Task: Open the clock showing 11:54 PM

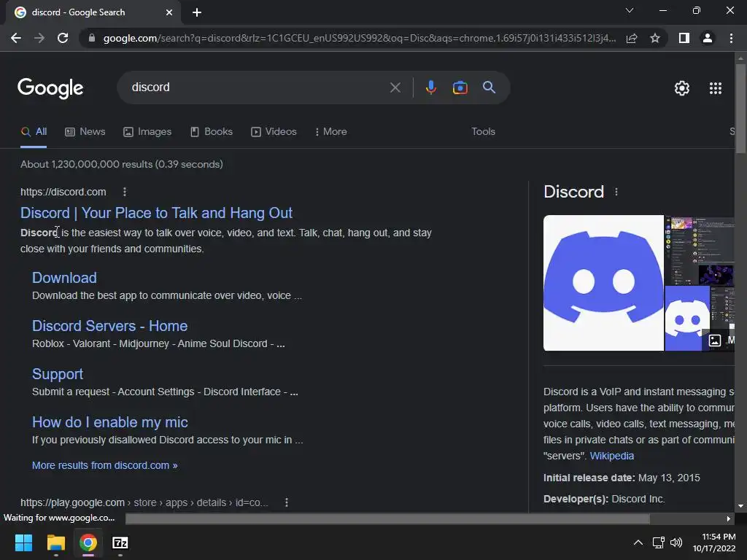Action: pyautogui.click(x=714, y=542)
